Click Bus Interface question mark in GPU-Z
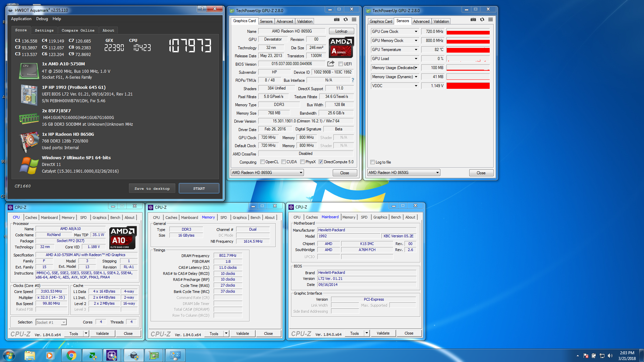This screenshot has width=644, height=362. pos(353,80)
